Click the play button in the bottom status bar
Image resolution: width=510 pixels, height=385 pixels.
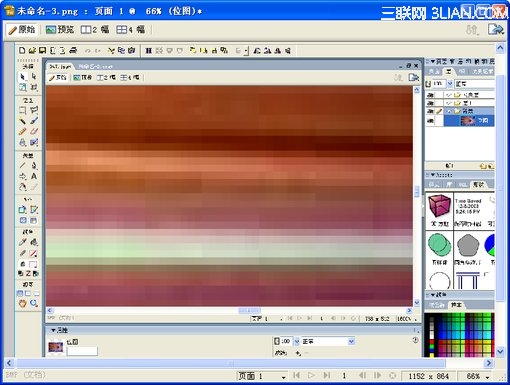pyautogui.click(x=311, y=376)
